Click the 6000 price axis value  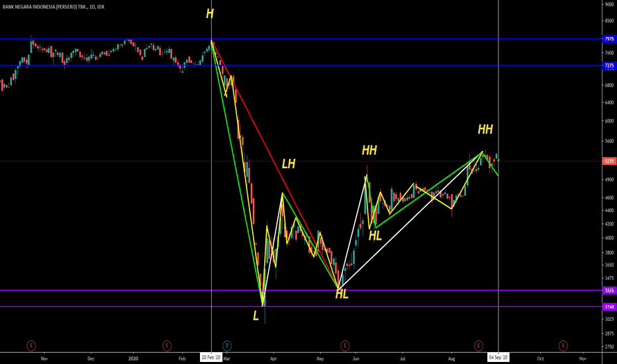point(609,121)
